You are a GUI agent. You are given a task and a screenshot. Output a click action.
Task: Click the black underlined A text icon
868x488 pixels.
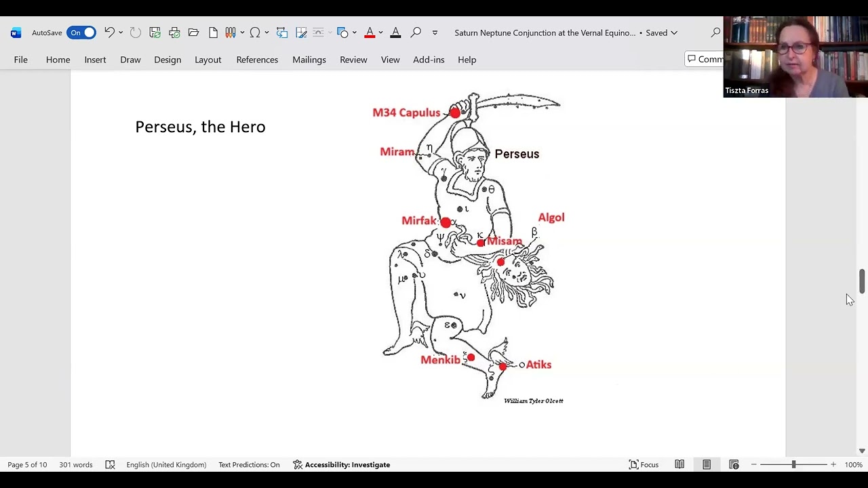pyautogui.click(x=395, y=33)
